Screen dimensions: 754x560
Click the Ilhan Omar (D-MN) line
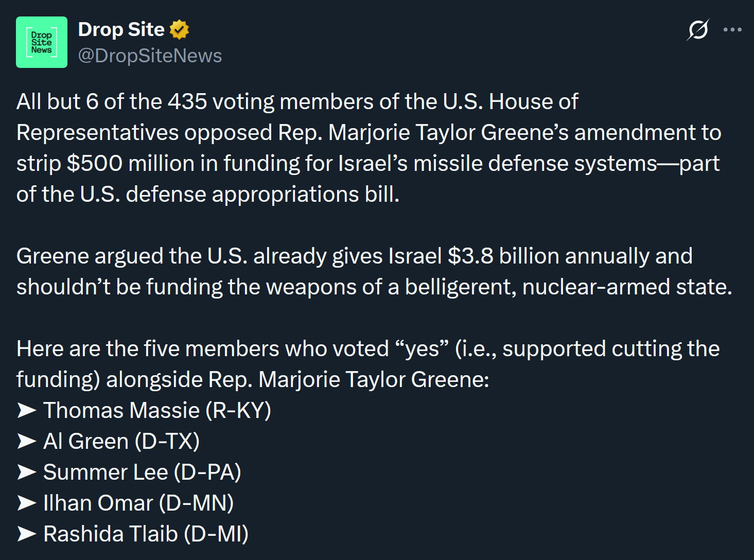click(138, 503)
